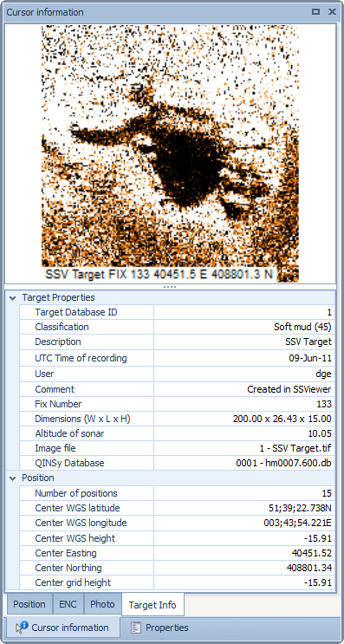Collapse the Position section
This screenshot has height=644, width=344.
(12, 478)
